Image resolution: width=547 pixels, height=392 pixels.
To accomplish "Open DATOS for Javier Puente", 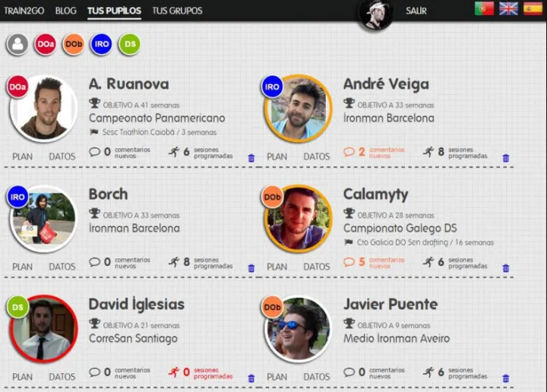I will [x=316, y=377].
